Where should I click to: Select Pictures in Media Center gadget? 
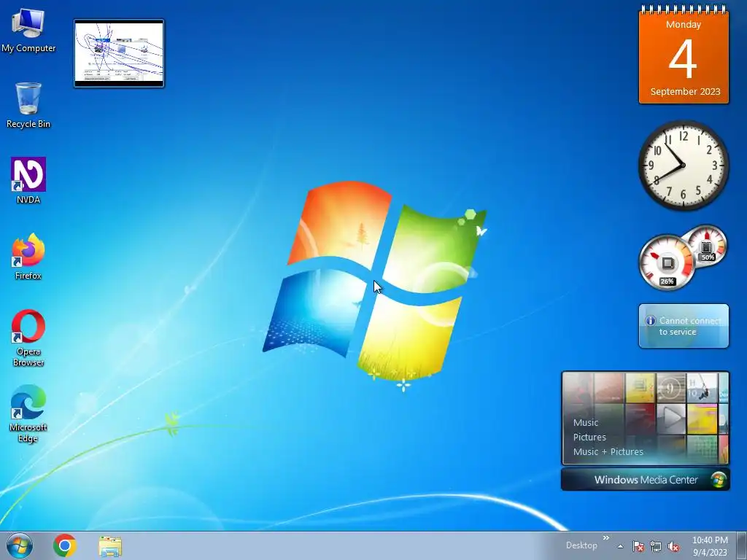tap(589, 437)
